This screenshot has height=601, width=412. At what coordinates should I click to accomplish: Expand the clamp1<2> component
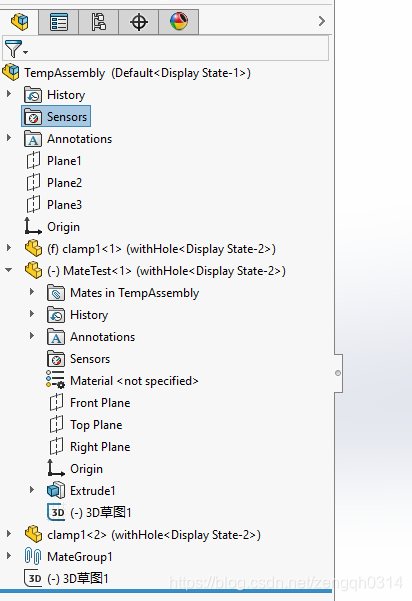point(9,534)
